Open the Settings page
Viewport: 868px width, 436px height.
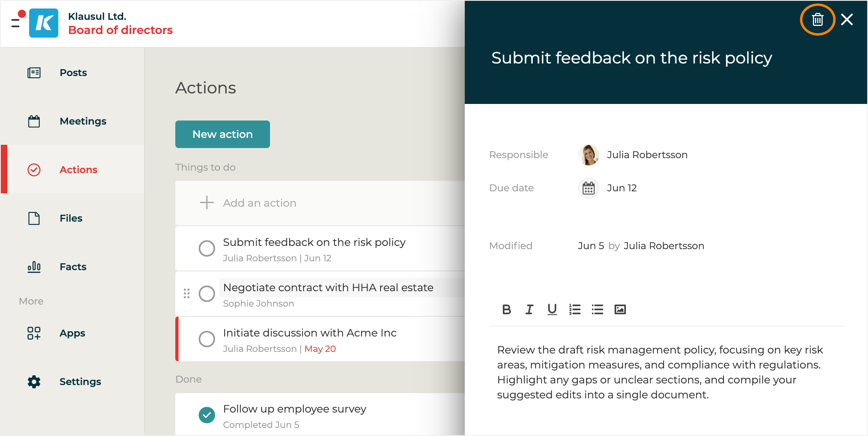[80, 382]
